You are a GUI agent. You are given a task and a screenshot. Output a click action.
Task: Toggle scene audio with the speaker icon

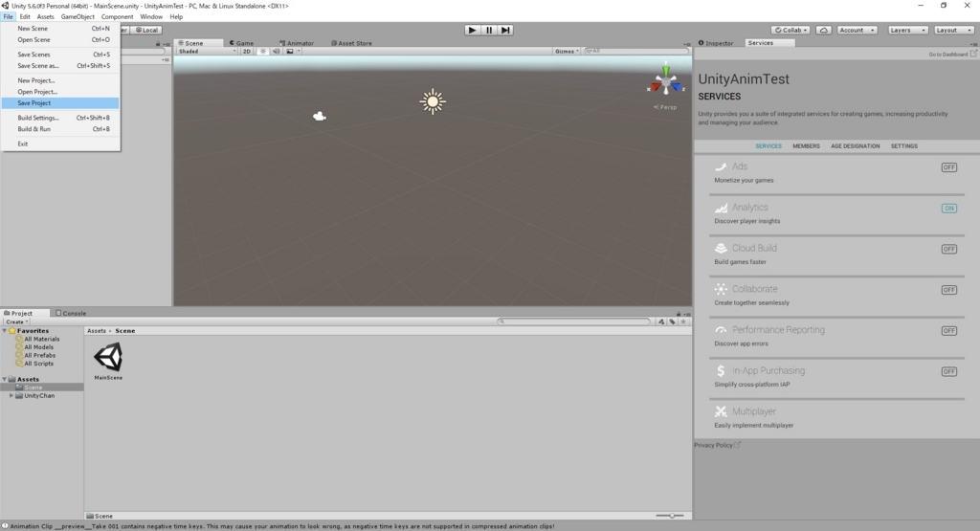(277, 52)
